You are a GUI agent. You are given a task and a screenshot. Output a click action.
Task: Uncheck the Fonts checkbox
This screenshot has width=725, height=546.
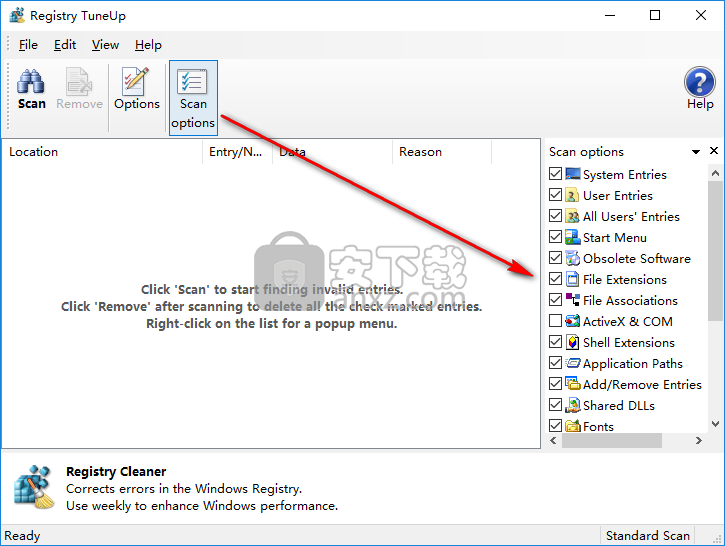point(555,425)
